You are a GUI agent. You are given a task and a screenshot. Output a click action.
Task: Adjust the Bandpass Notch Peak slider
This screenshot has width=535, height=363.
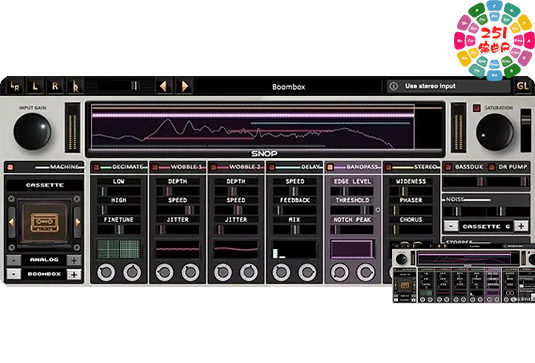(352, 229)
